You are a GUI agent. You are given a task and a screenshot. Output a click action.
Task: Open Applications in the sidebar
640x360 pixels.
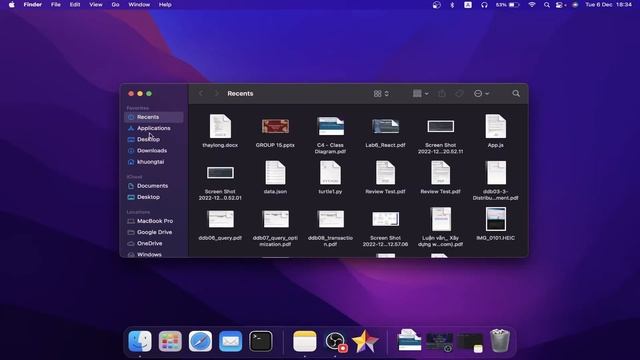(x=153, y=128)
